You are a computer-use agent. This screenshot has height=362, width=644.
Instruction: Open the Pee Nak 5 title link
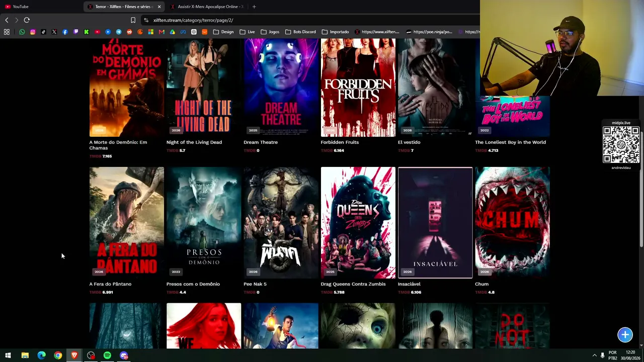pos(255,284)
